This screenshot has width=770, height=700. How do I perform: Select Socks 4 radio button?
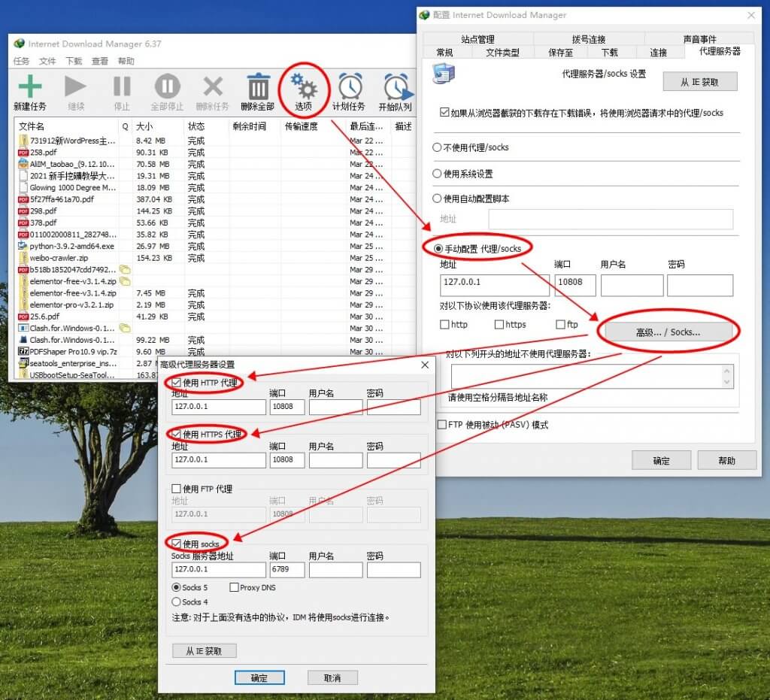(176, 602)
